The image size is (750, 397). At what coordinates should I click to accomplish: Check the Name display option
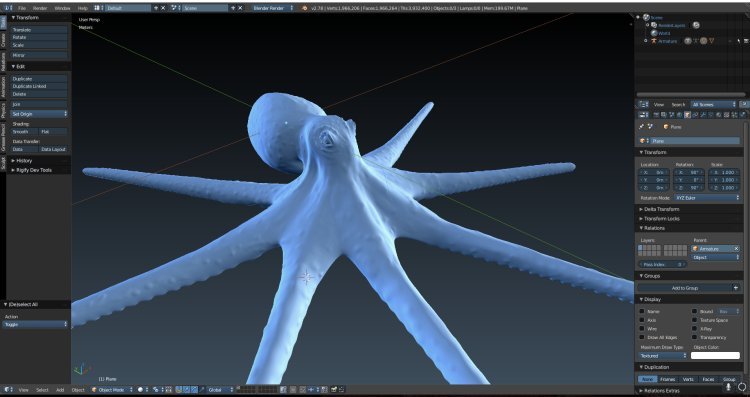tap(642, 311)
